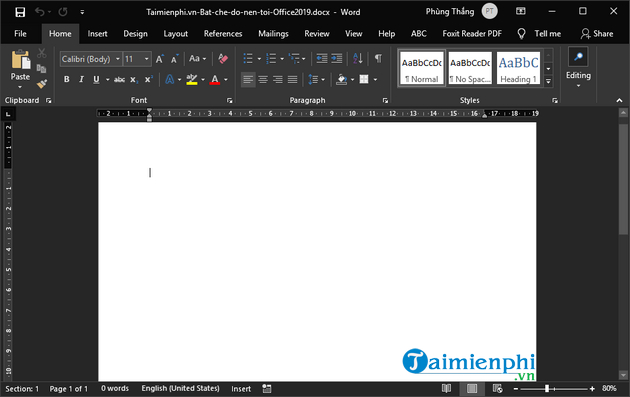Insert a numbered list

tap(271, 59)
